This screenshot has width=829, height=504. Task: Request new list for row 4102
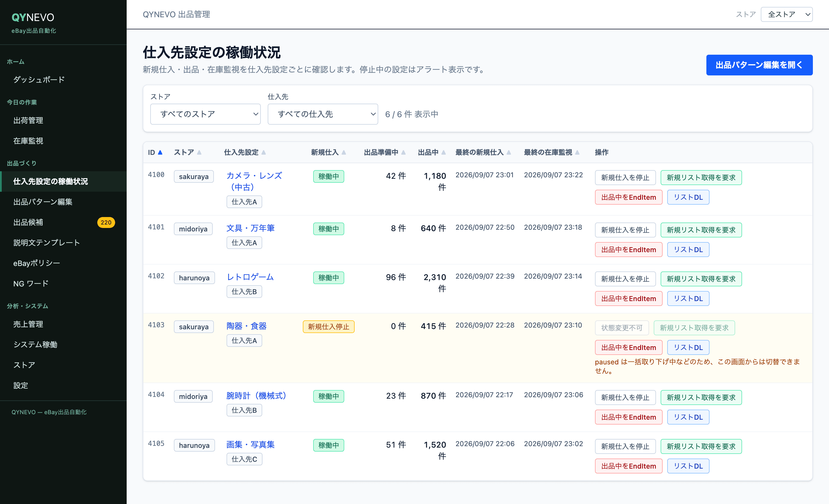tap(701, 279)
